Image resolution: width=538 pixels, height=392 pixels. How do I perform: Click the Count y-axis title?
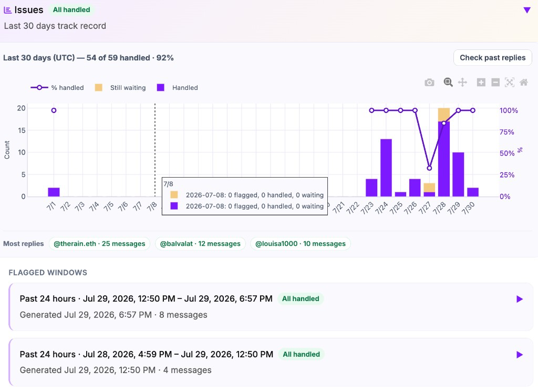tap(7, 150)
